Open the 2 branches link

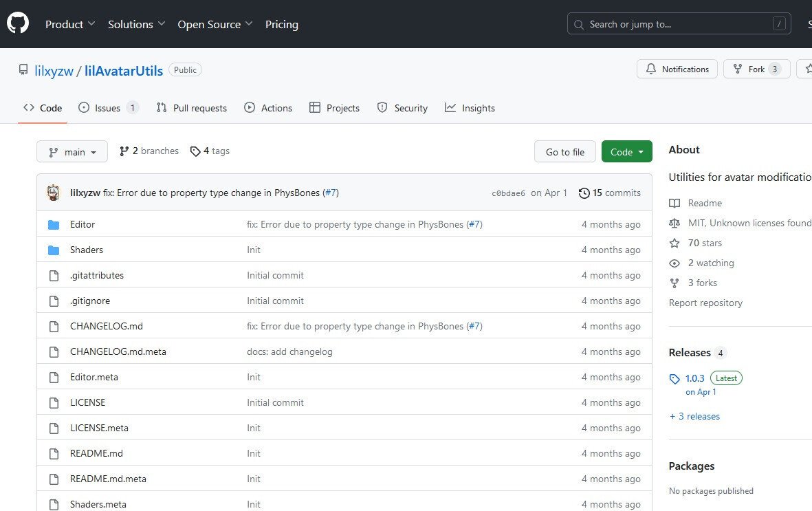[x=149, y=151]
